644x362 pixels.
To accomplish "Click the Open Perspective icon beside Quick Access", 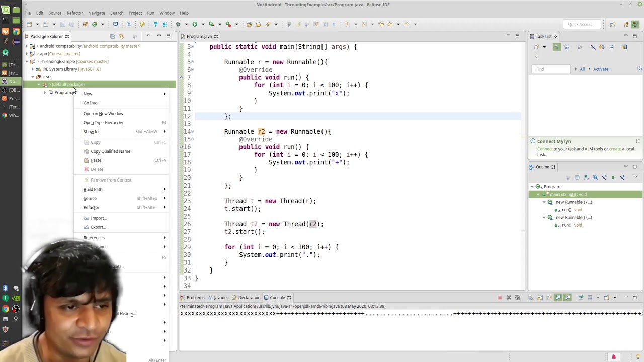I will coord(612,24).
